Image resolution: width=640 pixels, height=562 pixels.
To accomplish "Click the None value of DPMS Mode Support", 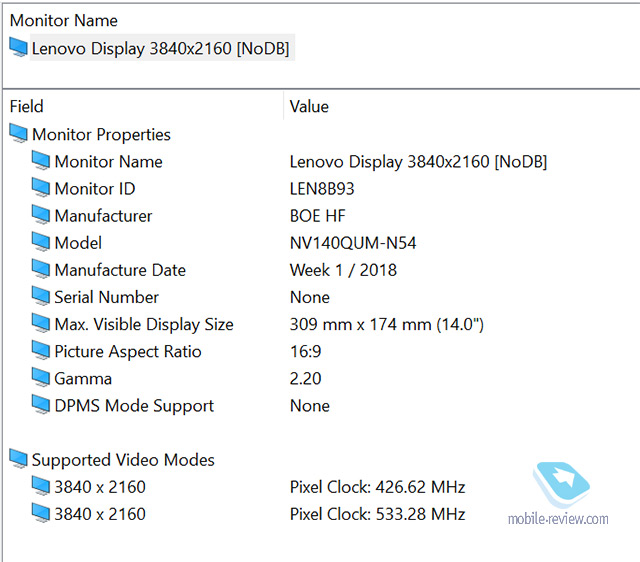I will click(x=310, y=406).
